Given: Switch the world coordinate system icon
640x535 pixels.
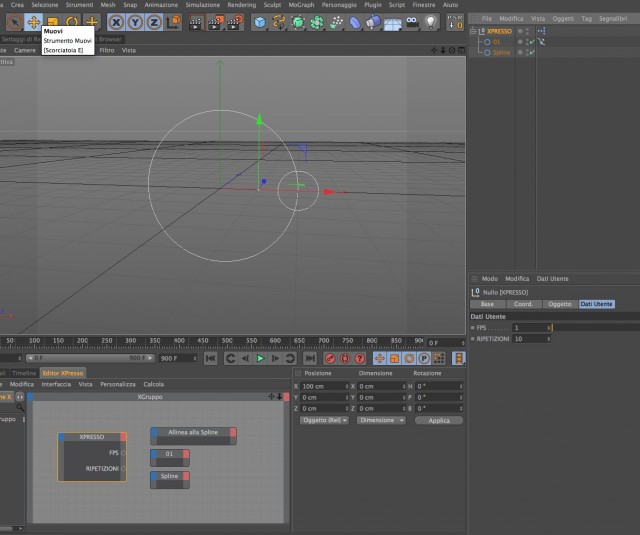Looking at the screenshot, I should coord(173,22).
